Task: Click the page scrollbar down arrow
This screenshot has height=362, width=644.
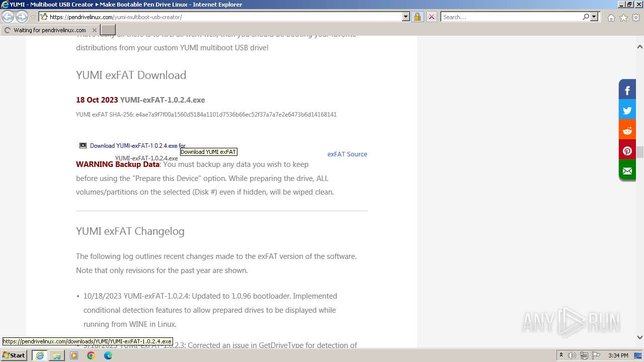Action: (x=639, y=337)
